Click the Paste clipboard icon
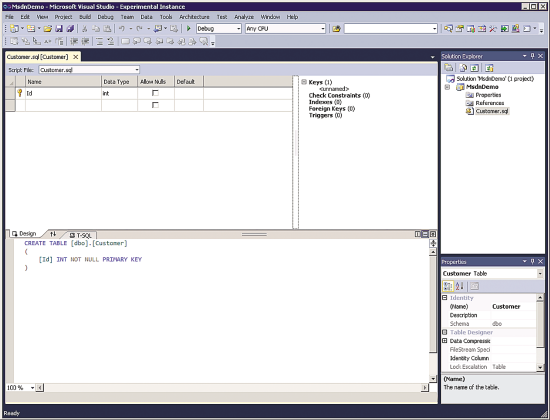 pos(107,29)
